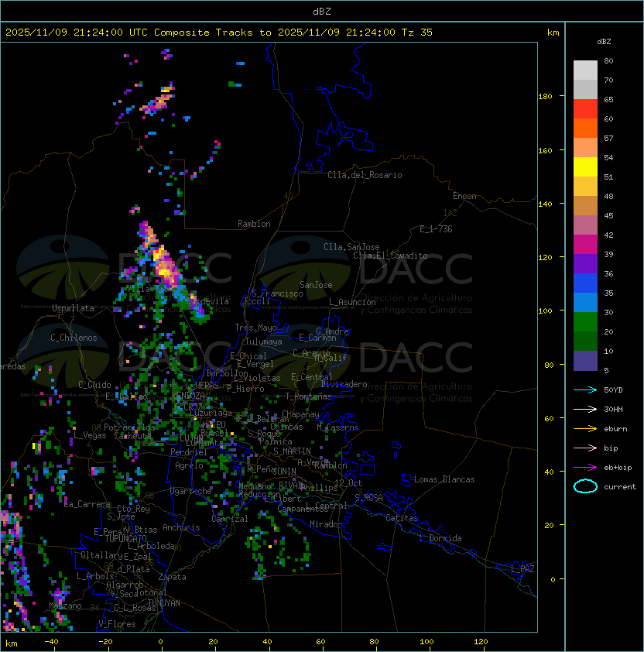The width and height of the screenshot is (644, 652).
Task: Click the 'C_Guido' map label
Action: 94,385
